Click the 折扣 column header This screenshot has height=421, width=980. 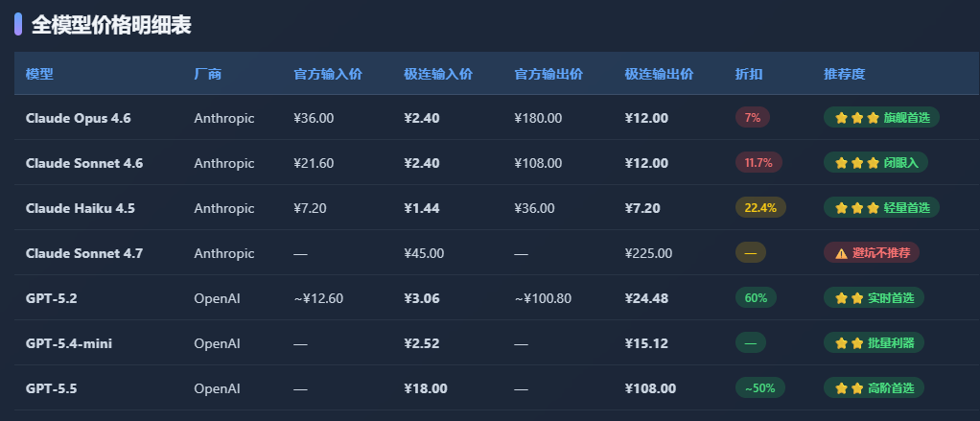click(x=749, y=75)
